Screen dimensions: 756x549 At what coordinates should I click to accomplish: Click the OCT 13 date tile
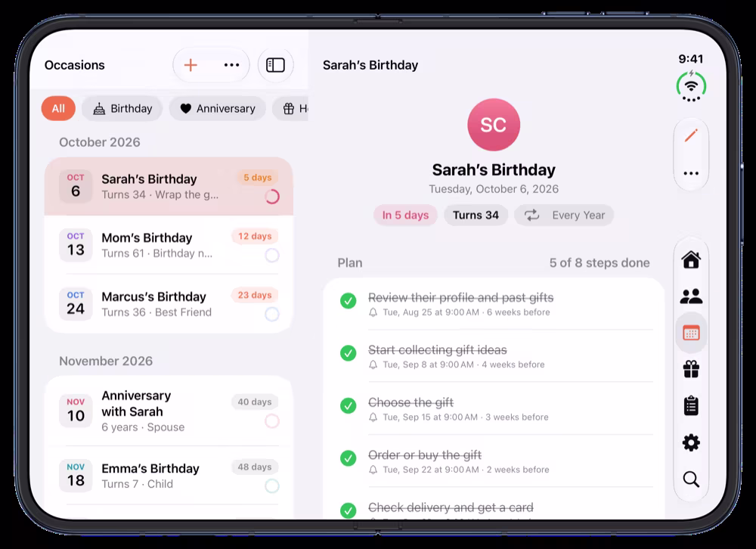click(x=76, y=244)
